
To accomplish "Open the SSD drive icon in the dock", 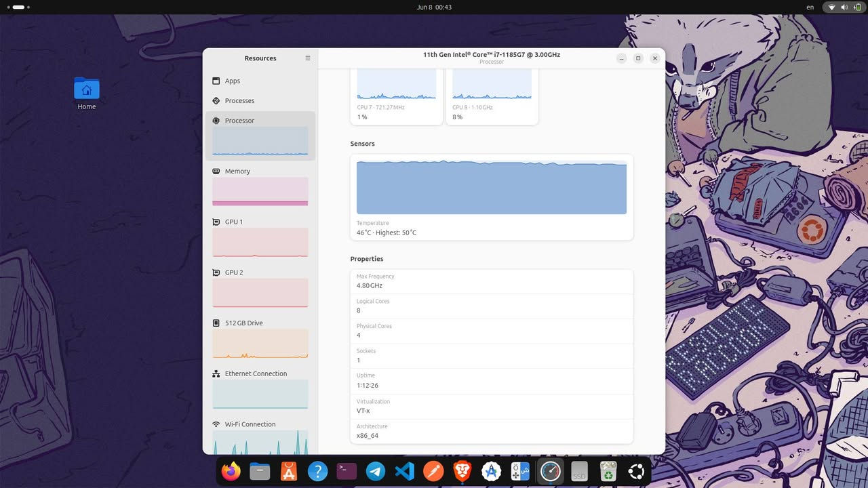I will (x=579, y=471).
